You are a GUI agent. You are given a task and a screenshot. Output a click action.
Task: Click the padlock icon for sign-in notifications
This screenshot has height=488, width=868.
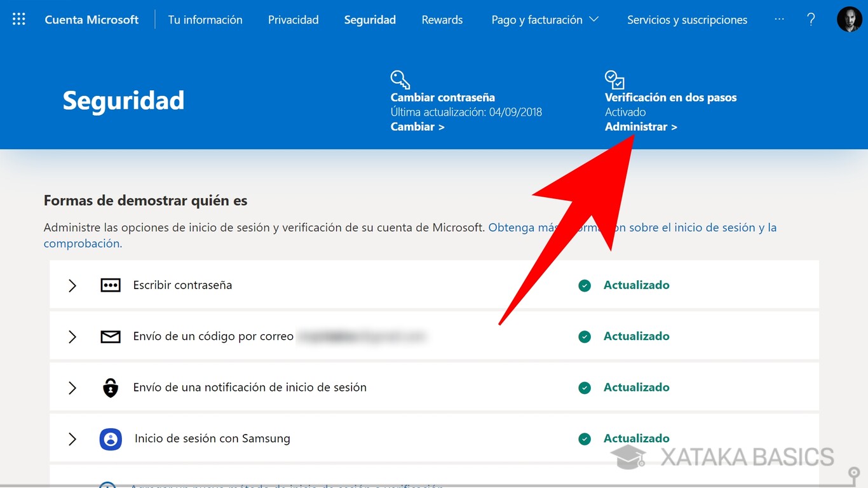click(x=111, y=387)
